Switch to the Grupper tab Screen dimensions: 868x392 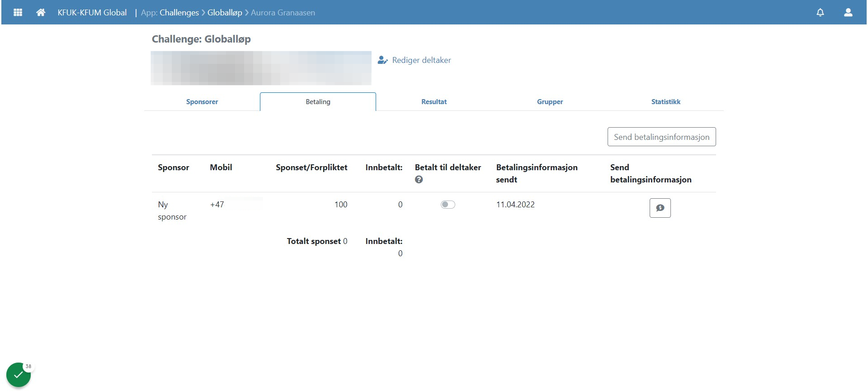[550, 102]
